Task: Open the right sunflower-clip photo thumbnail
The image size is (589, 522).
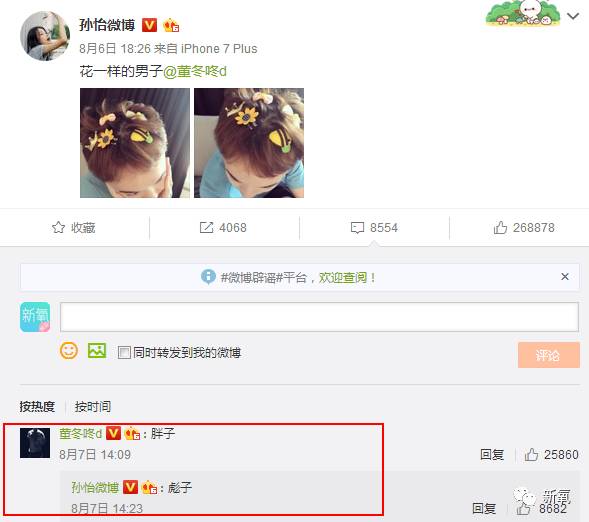Action: pyautogui.click(x=249, y=143)
